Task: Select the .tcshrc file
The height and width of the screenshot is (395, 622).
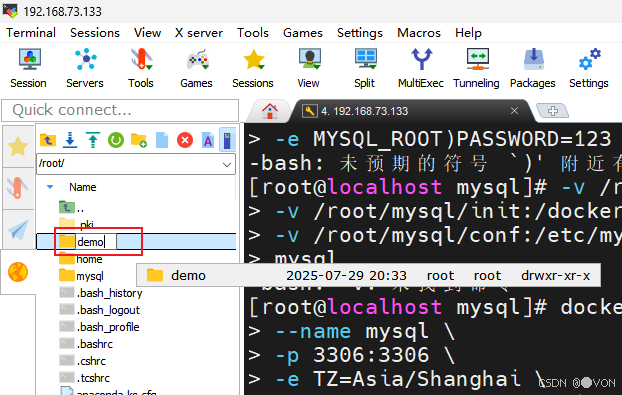Action: click(85, 378)
